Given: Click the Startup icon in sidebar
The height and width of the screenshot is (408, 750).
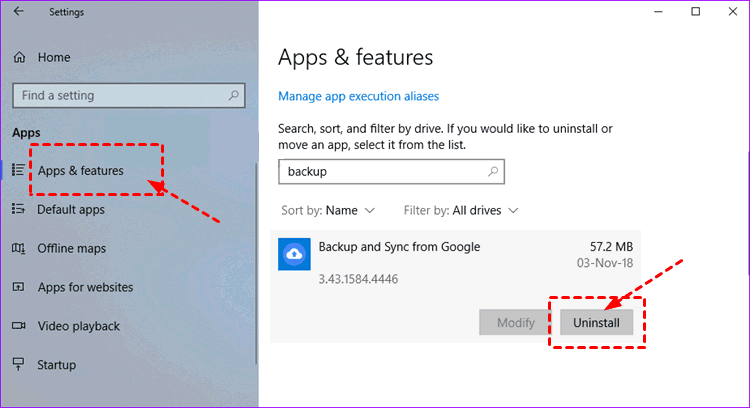Looking at the screenshot, I should (18, 365).
